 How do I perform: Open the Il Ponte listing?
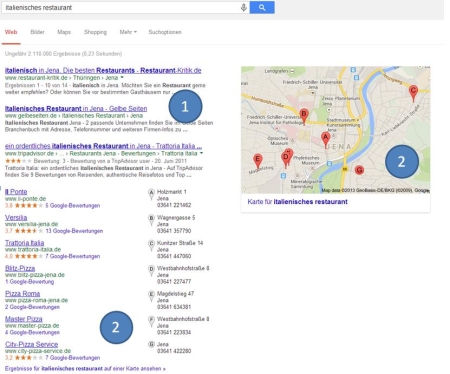16,192
